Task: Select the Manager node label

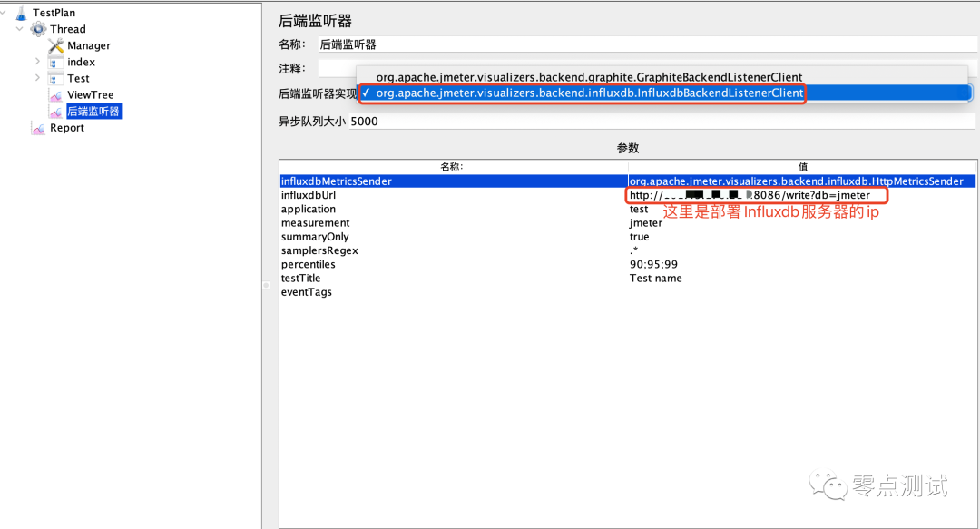Action: coord(89,45)
